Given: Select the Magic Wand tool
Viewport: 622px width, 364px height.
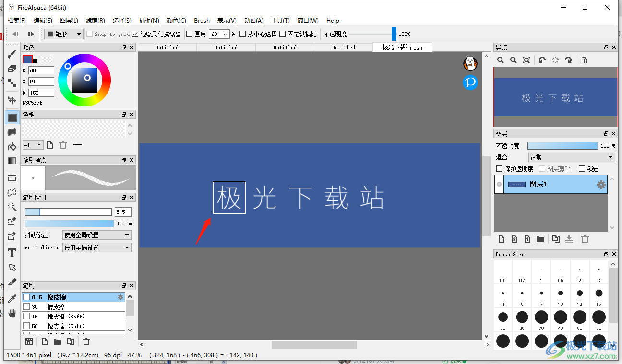Looking at the screenshot, I should 12,207.
